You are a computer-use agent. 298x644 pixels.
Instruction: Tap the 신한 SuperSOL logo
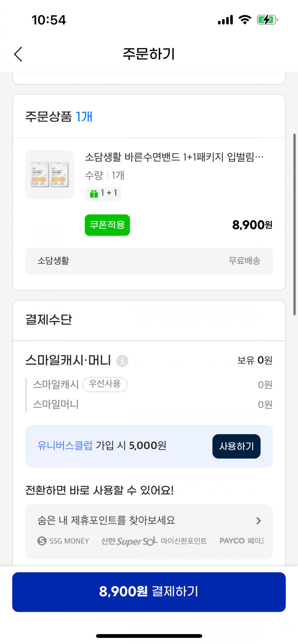[129, 541]
